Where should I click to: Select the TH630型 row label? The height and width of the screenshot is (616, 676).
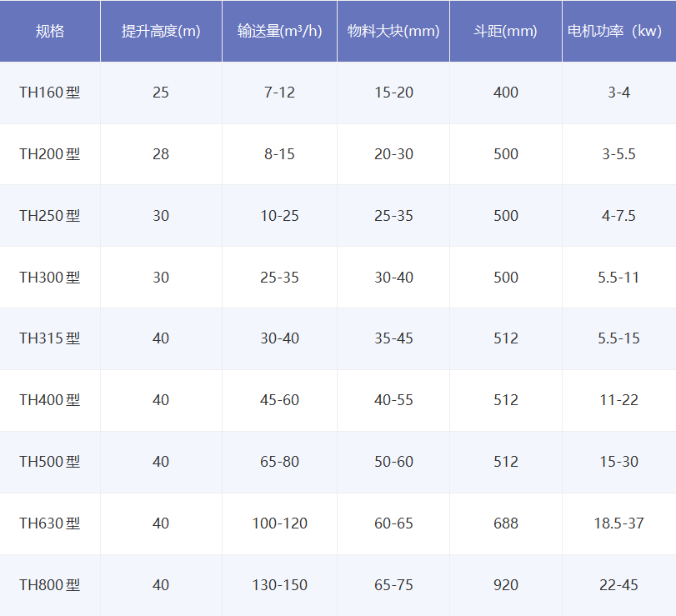pos(50,523)
